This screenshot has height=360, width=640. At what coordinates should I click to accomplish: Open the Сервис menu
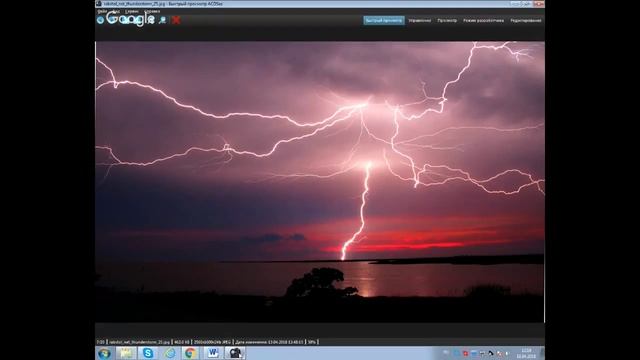(x=132, y=11)
